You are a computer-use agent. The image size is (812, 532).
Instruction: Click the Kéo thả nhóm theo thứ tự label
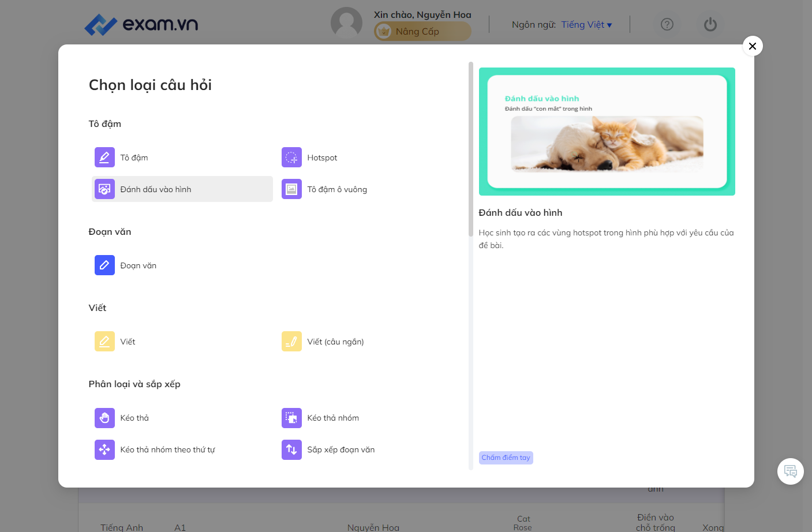[167, 449]
